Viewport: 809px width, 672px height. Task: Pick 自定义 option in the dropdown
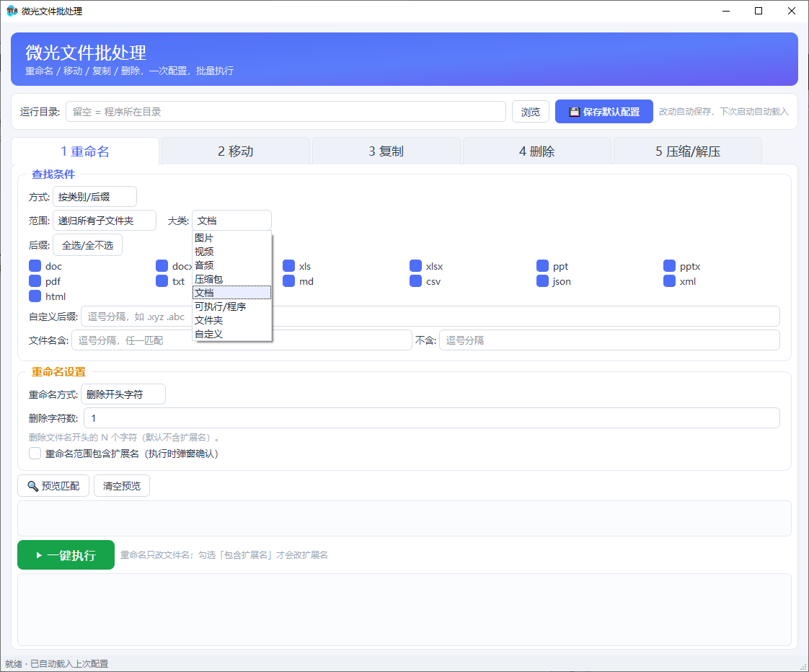pos(232,334)
